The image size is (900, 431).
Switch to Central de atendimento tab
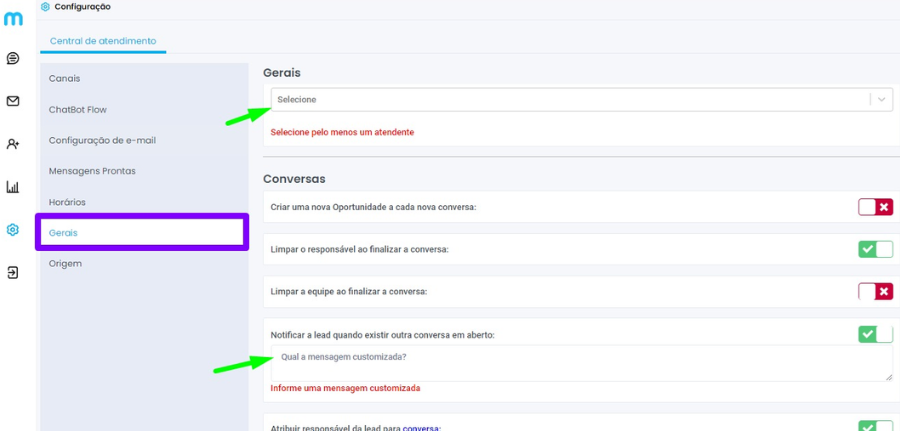[x=103, y=41]
